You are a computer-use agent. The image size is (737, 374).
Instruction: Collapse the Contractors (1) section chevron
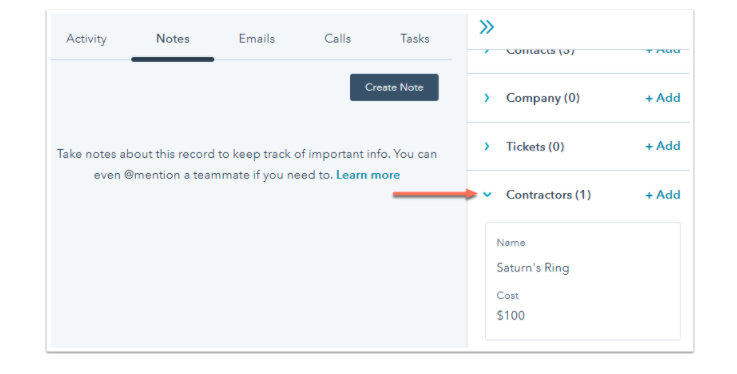tap(487, 195)
